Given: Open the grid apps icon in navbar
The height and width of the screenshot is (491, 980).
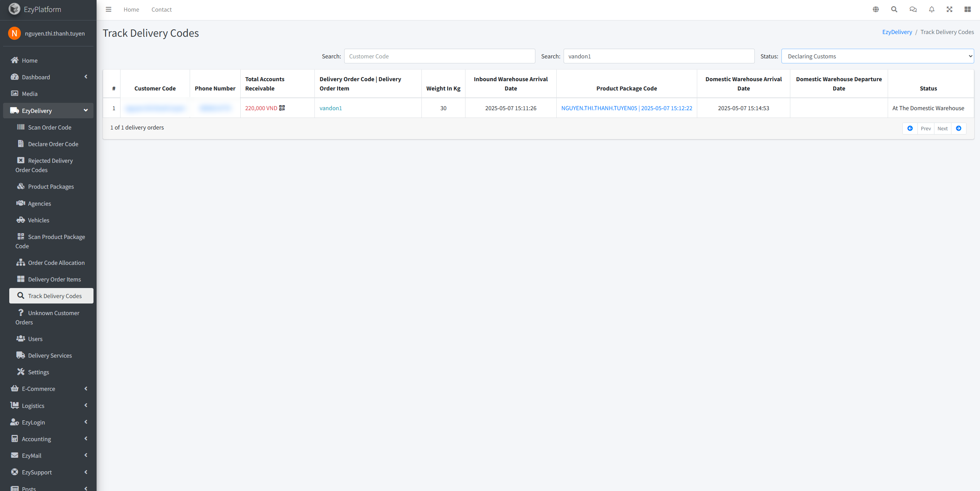Looking at the screenshot, I should 968,9.
